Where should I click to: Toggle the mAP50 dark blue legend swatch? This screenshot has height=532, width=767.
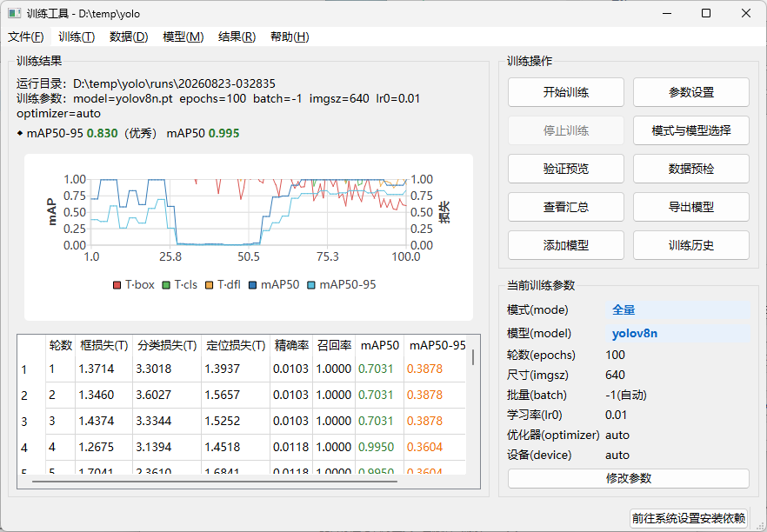point(252,285)
